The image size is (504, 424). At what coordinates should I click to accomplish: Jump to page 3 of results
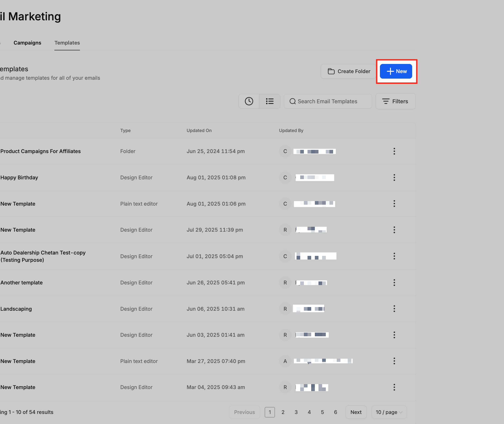[296, 412]
